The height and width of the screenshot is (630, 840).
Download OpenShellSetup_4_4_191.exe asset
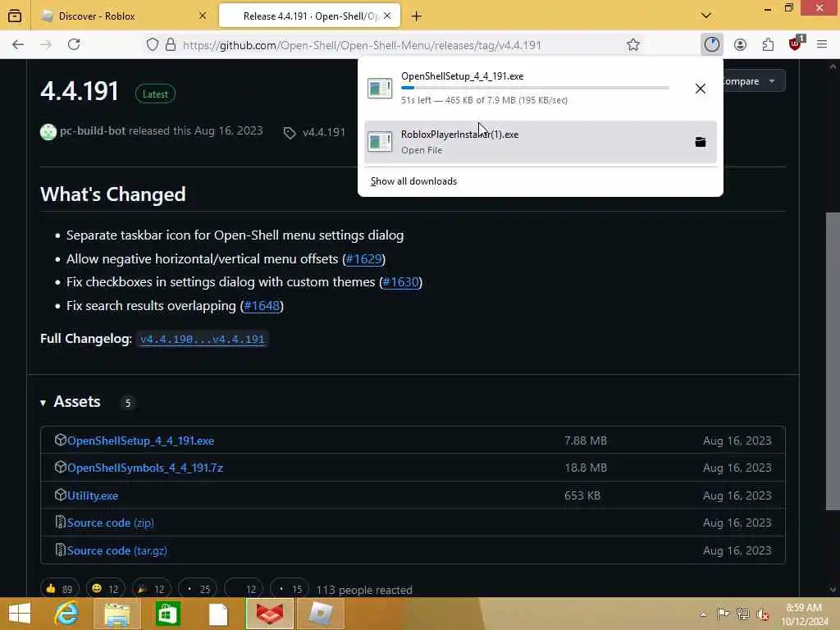140,441
